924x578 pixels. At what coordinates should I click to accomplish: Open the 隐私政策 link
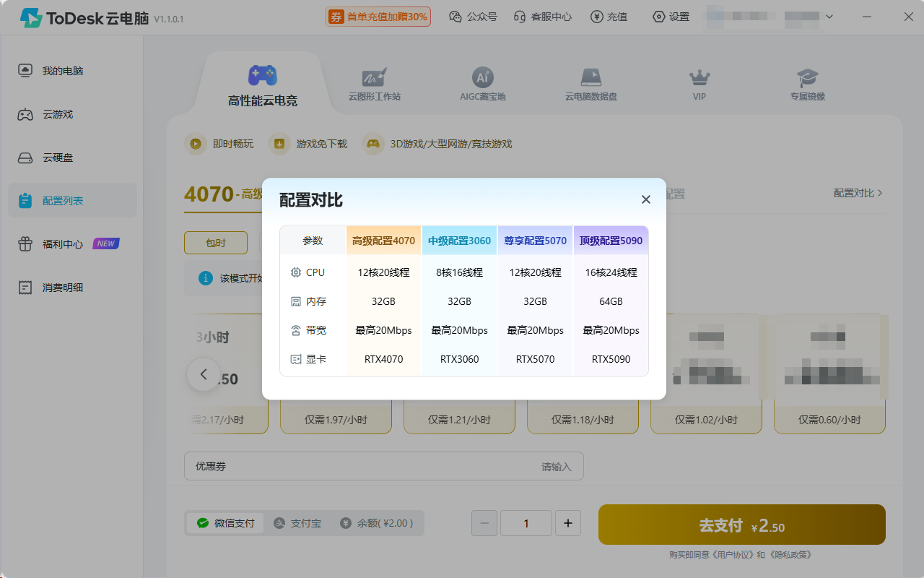[789, 555]
